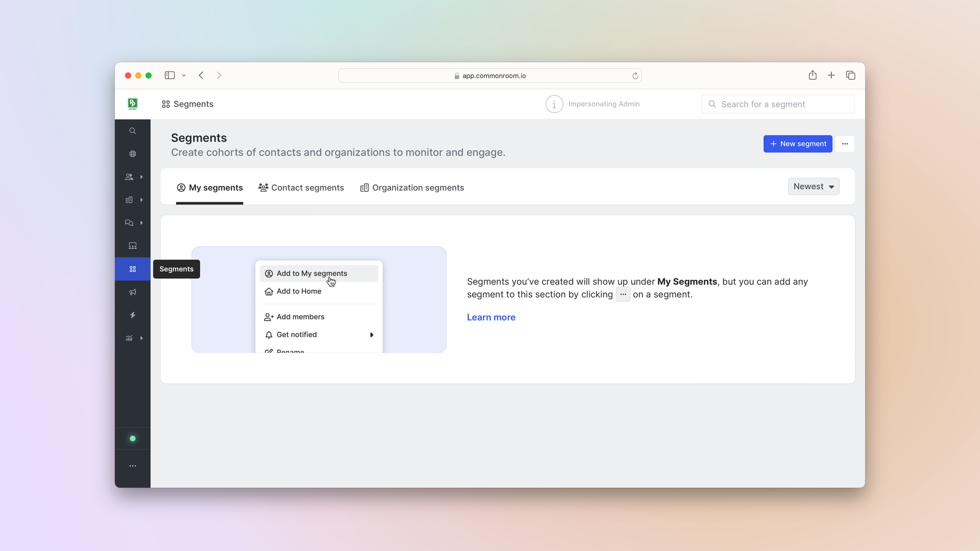Expand the contacts sidebar submenu arrow
The height and width of the screenshot is (551, 980).
tap(142, 176)
